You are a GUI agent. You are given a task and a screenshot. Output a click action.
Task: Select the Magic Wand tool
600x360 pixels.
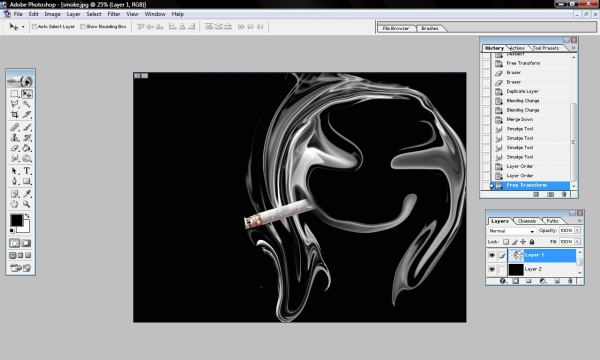coord(27,104)
